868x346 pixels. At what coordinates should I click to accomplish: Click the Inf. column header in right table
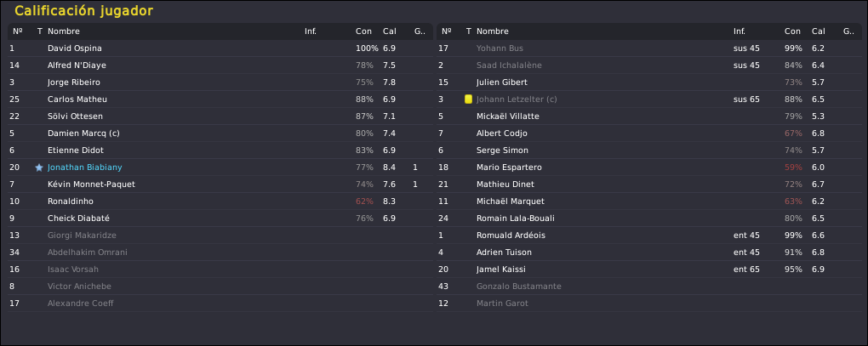click(739, 31)
